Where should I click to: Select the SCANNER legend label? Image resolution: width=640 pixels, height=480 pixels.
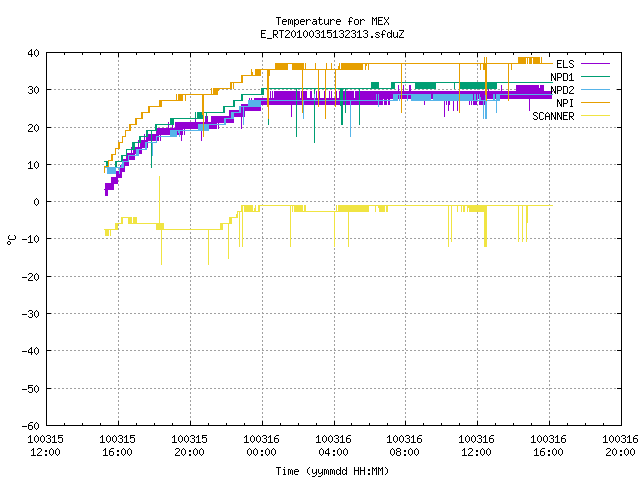point(553,116)
